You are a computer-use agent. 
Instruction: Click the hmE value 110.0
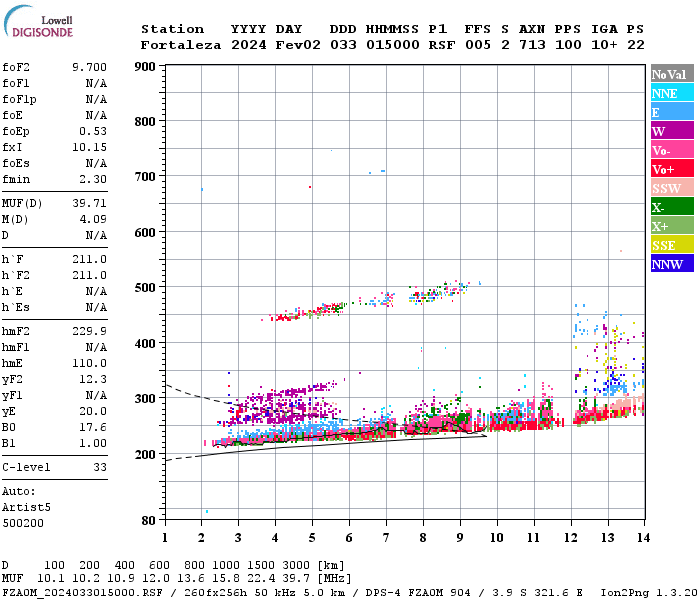pos(89,363)
